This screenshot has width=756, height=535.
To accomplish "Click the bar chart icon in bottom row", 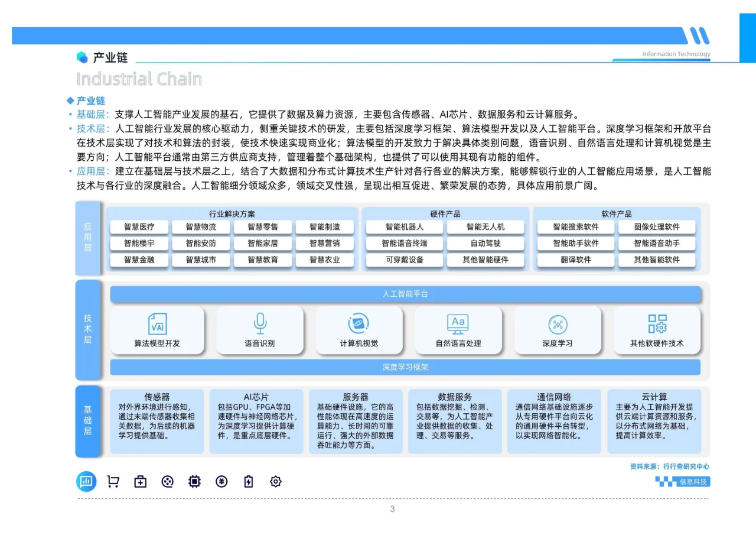I will coord(86,481).
